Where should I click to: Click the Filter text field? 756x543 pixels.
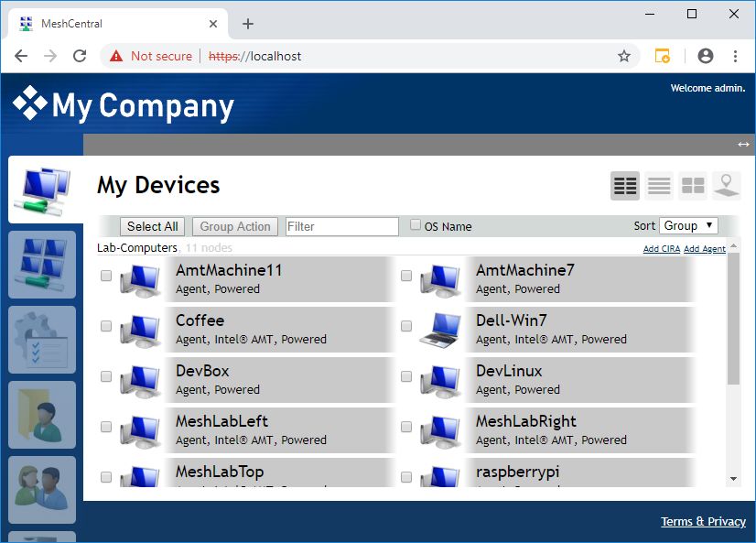(342, 226)
